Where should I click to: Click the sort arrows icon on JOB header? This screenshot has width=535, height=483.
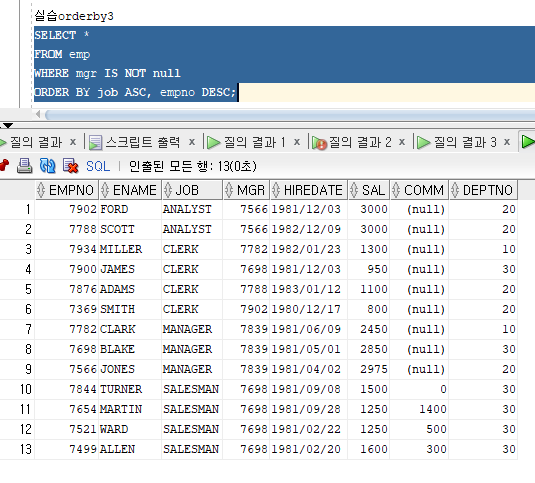(168, 190)
